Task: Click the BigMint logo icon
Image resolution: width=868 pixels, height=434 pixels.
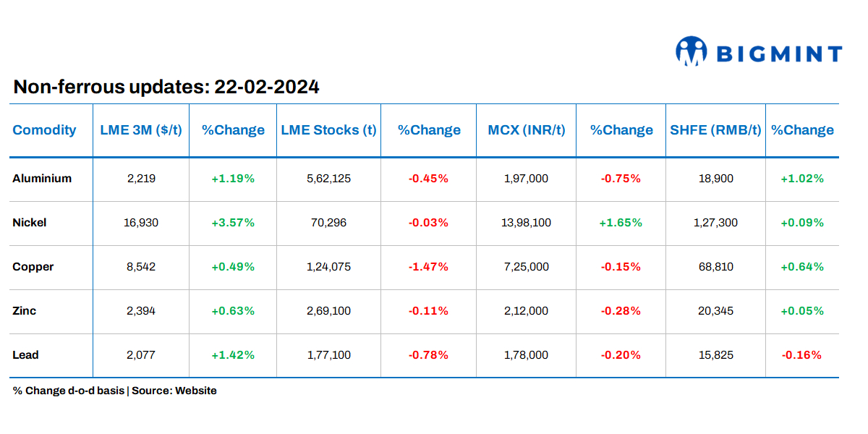Action: point(691,52)
